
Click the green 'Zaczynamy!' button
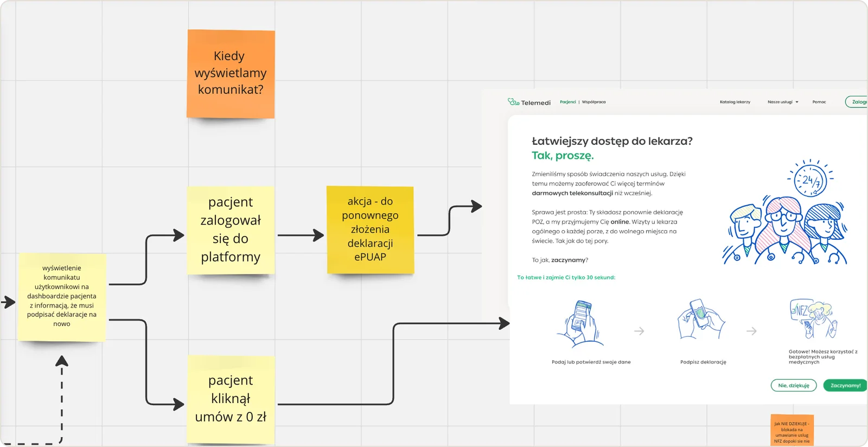point(845,386)
